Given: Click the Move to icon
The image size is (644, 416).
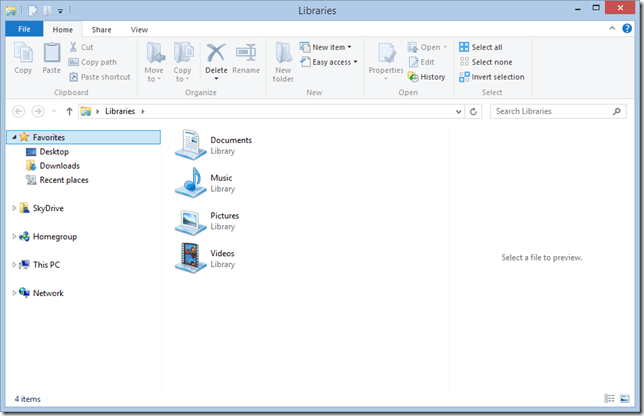Looking at the screenshot, I should tap(154, 53).
